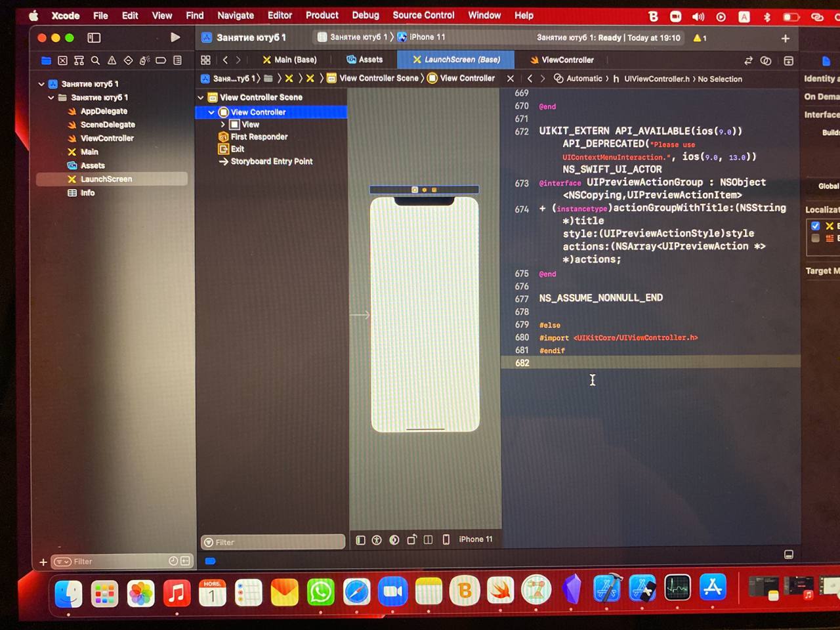Collapse the selected View Controller row
840x630 pixels.
point(211,112)
